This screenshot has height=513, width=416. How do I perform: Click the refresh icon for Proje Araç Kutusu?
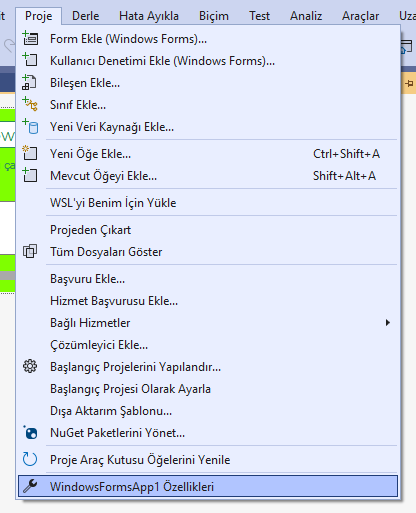click(30, 459)
